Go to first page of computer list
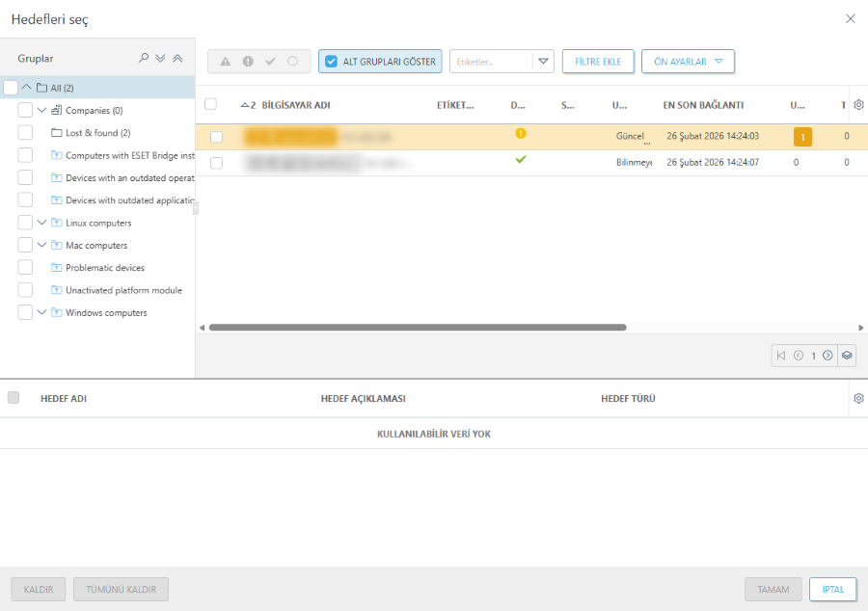 point(781,356)
